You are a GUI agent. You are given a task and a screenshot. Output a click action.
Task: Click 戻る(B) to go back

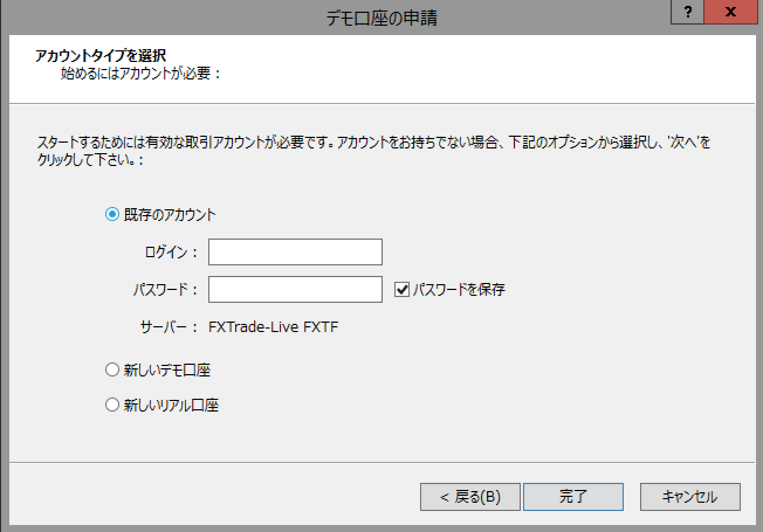[470, 496]
